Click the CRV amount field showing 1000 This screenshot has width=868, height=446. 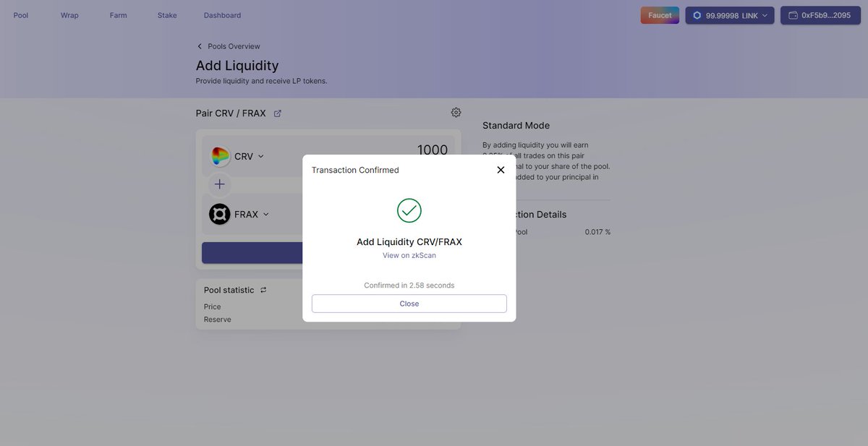point(433,150)
